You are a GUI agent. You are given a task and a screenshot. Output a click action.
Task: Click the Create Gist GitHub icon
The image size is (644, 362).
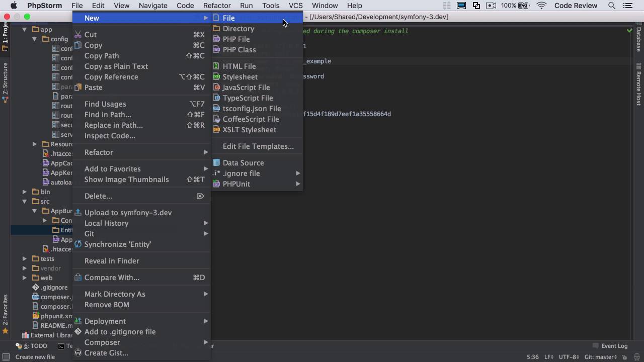pos(78,353)
